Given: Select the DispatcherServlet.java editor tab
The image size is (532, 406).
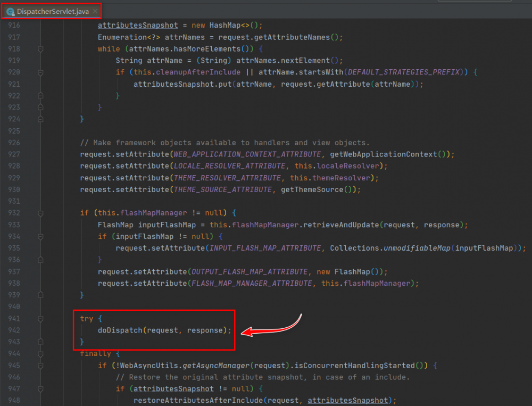Looking at the screenshot, I should [52, 12].
